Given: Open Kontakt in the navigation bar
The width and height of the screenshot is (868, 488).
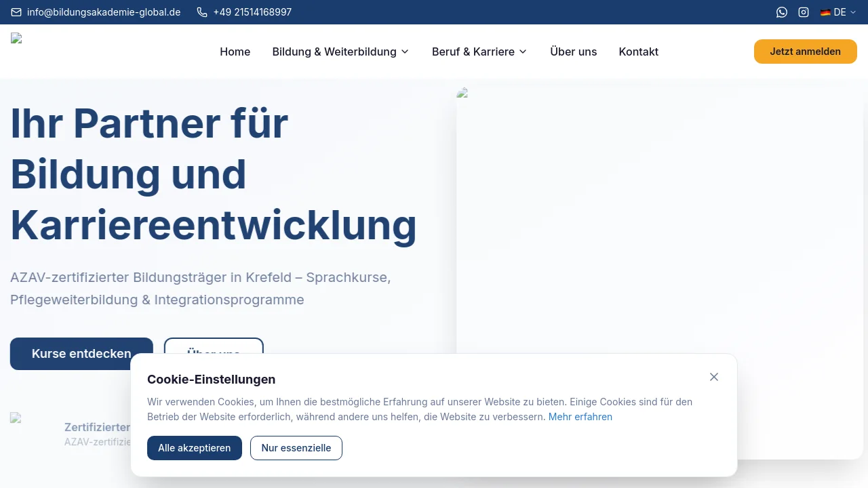Looking at the screenshot, I should [638, 52].
